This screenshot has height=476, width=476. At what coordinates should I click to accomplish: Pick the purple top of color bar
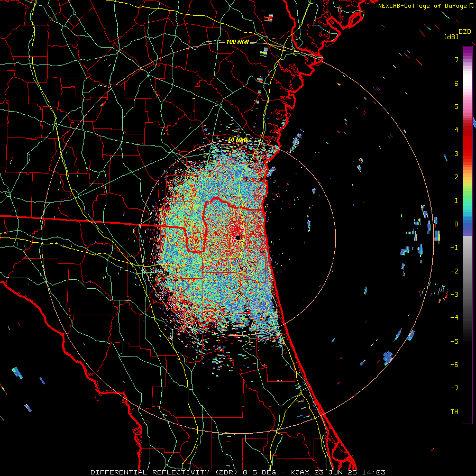[x=467, y=51]
